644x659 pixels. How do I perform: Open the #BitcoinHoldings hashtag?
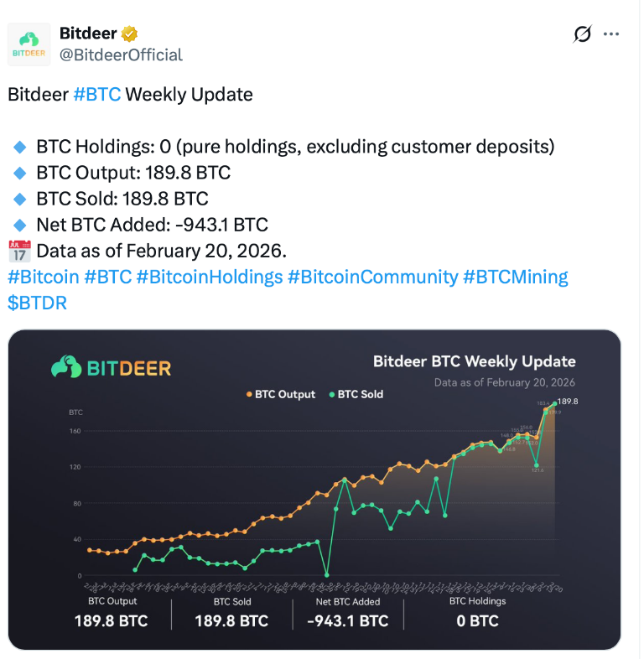(210, 278)
